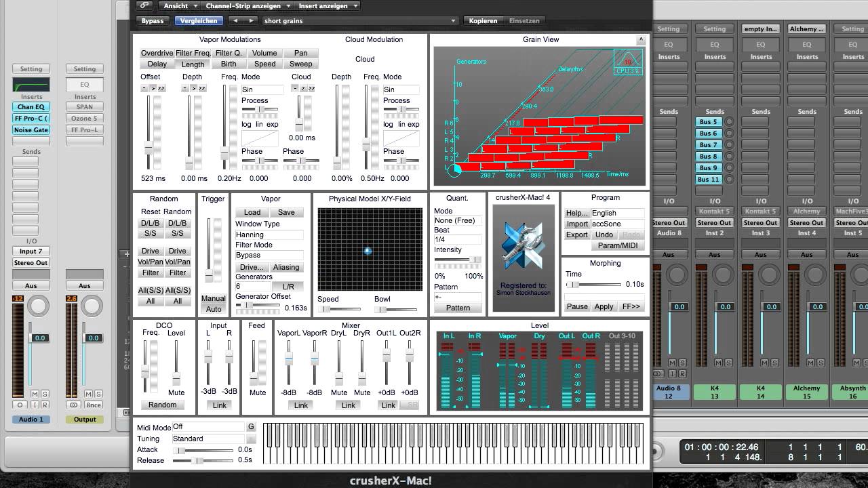Image resolution: width=868 pixels, height=488 pixels.
Task: Solo the Audio 1 channel strip
Action: coord(45,394)
